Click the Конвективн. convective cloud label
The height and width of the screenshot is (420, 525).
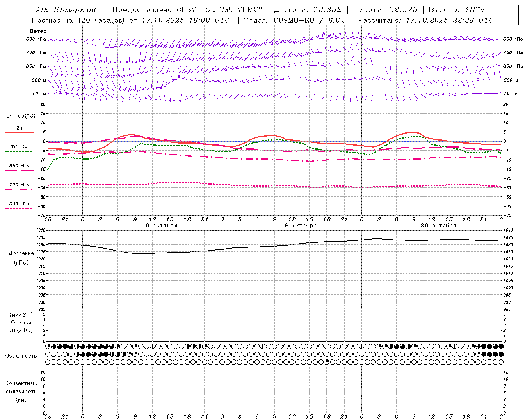tap(21, 383)
